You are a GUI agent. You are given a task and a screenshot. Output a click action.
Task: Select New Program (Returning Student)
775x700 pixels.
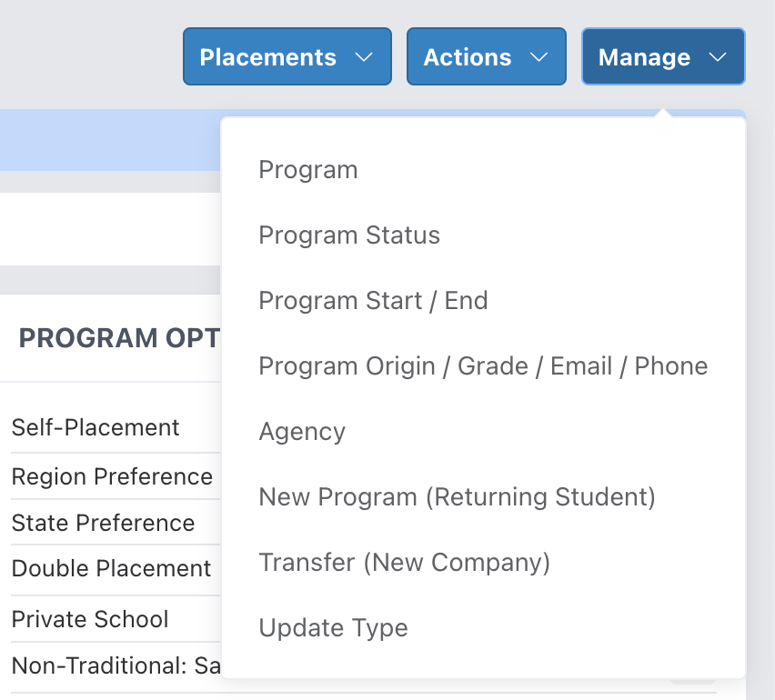pos(457,497)
